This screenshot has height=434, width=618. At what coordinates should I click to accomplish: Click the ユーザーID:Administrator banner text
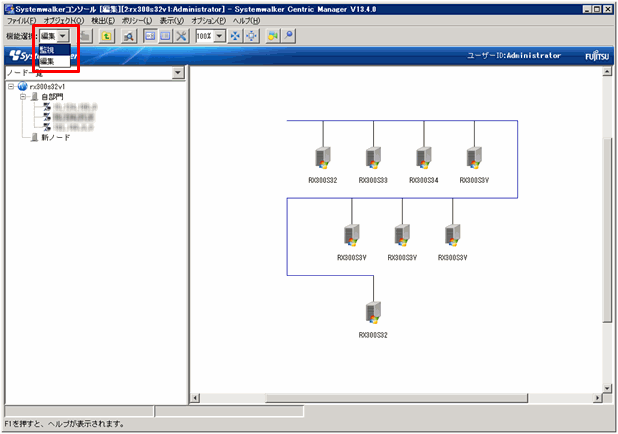point(514,56)
